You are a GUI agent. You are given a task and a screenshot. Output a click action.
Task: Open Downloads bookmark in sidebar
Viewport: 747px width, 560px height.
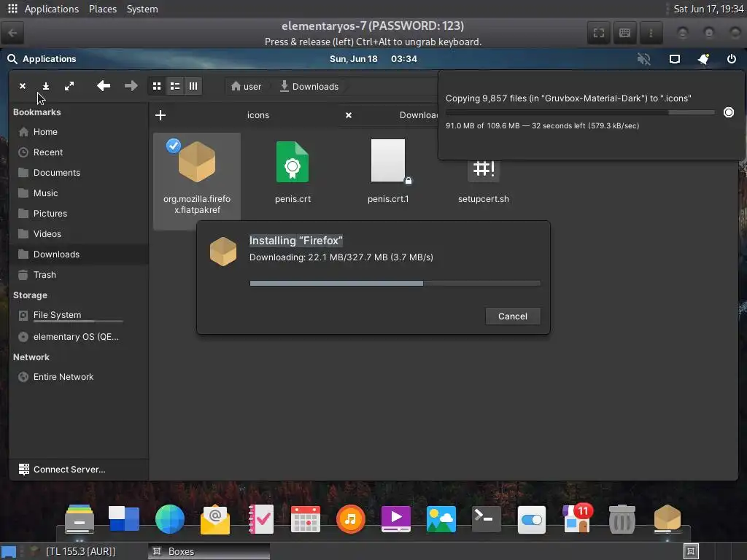point(79,254)
